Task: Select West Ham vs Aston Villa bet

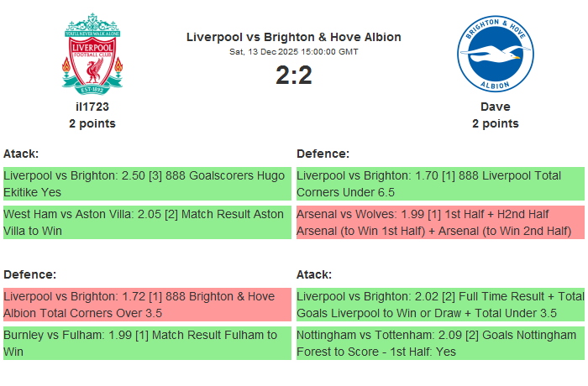Action: pyautogui.click(x=146, y=222)
